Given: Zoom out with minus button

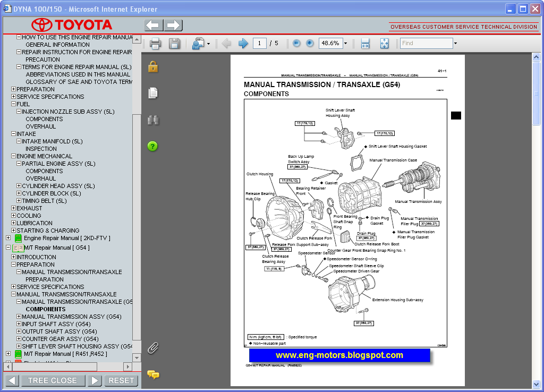Looking at the screenshot, I should click(x=296, y=43).
